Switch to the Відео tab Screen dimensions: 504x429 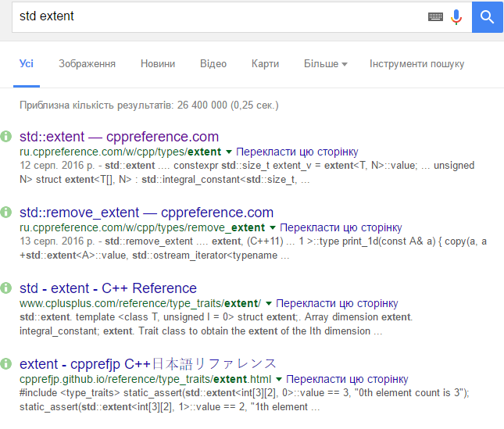(x=213, y=64)
